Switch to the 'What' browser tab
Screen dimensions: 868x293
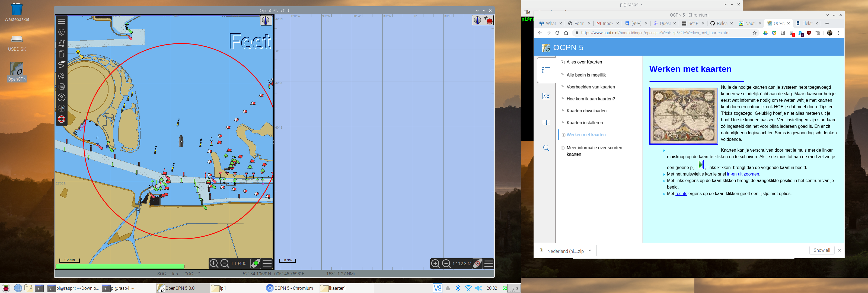[551, 23]
